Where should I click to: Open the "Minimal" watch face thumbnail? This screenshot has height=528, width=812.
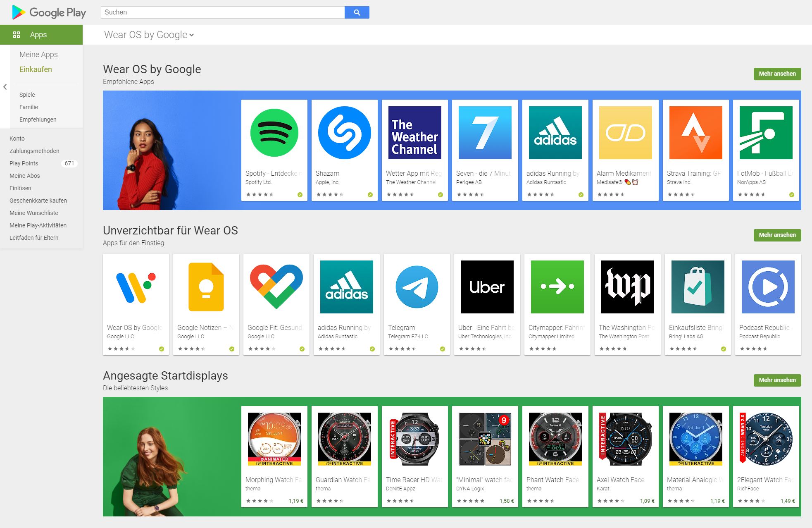pyautogui.click(x=485, y=439)
